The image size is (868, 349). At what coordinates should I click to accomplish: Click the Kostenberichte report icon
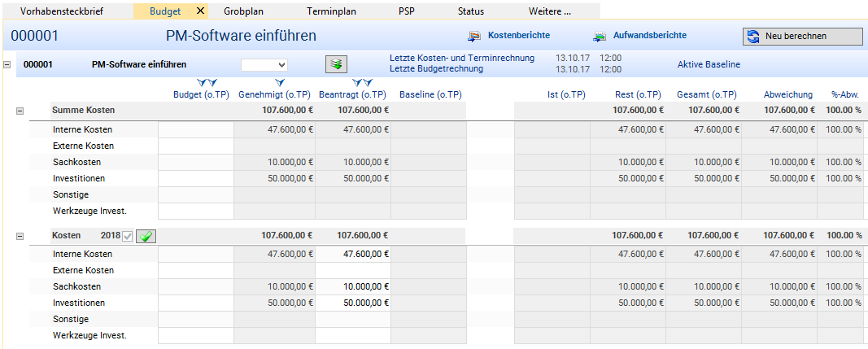[x=473, y=36]
